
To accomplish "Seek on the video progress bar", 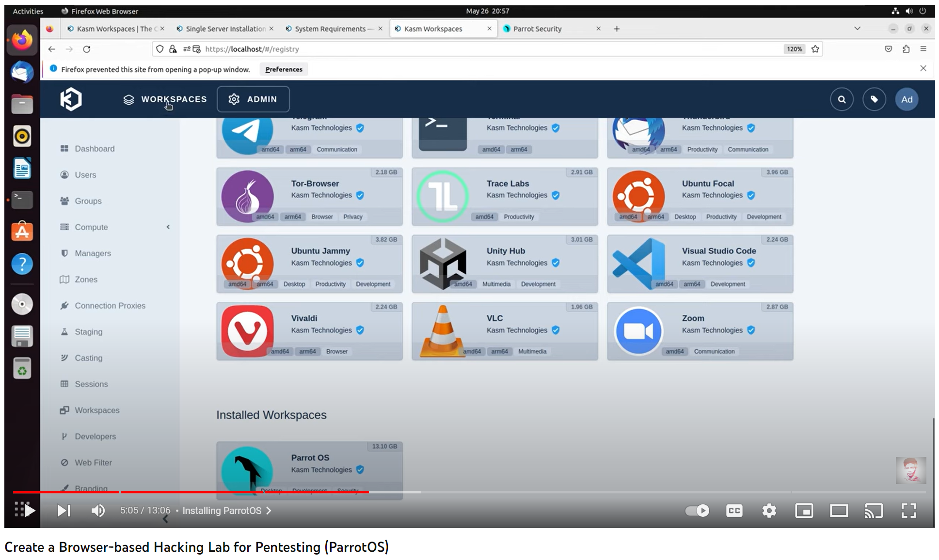I will 582,492.
